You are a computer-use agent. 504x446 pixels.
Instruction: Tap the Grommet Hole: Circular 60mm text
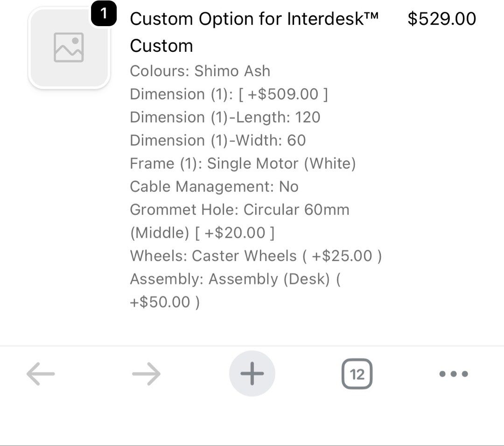point(239,209)
